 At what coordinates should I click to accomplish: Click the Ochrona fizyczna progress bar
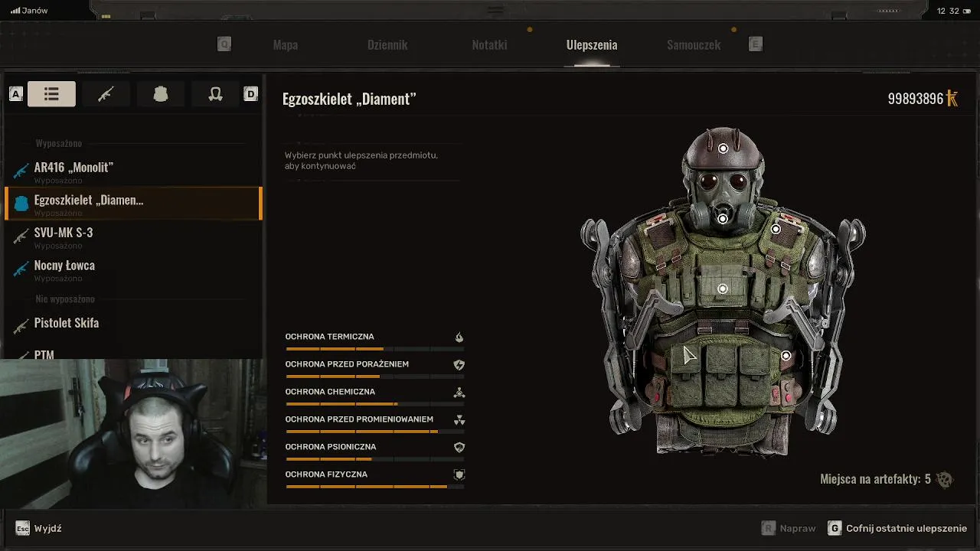[x=374, y=487]
